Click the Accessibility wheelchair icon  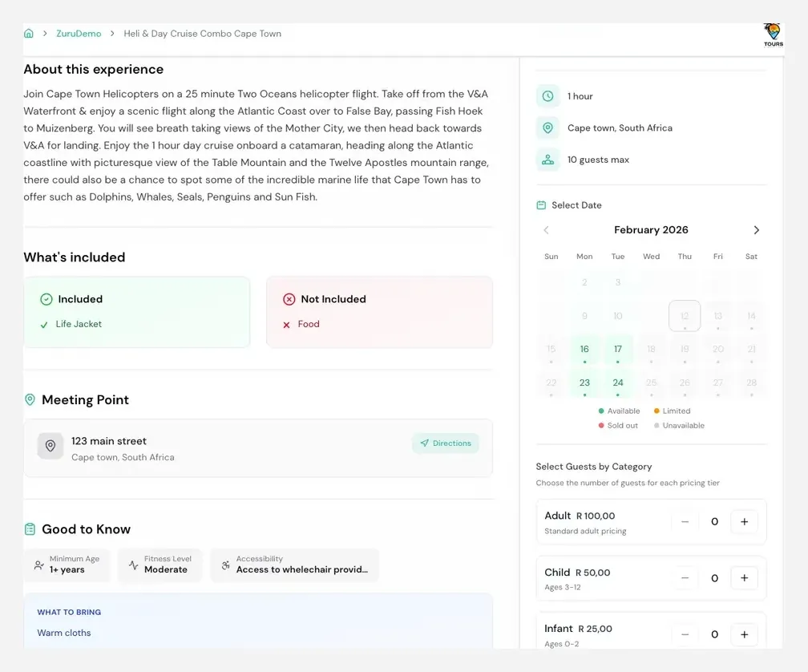tap(226, 565)
